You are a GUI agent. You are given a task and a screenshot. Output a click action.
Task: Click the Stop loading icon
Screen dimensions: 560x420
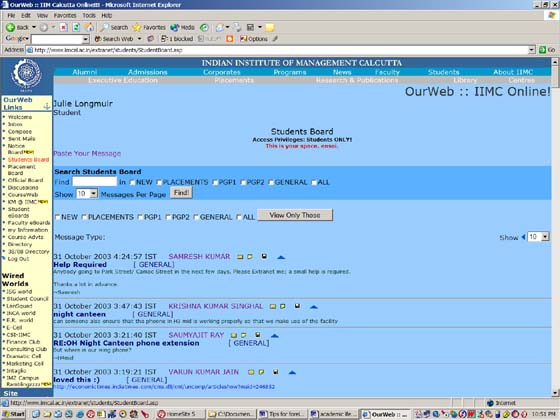point(64,27)
